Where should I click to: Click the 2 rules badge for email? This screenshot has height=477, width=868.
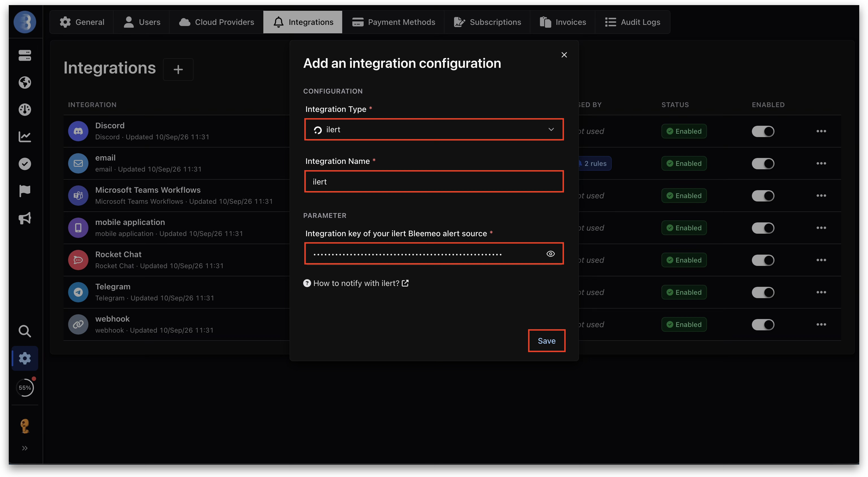tap(594, 164)
